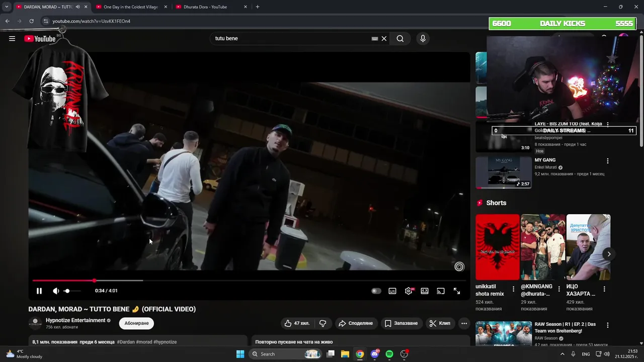Viewport: 644px width, 362px height.
Task: Click the search magnifier button
Action: pos(400,39)
